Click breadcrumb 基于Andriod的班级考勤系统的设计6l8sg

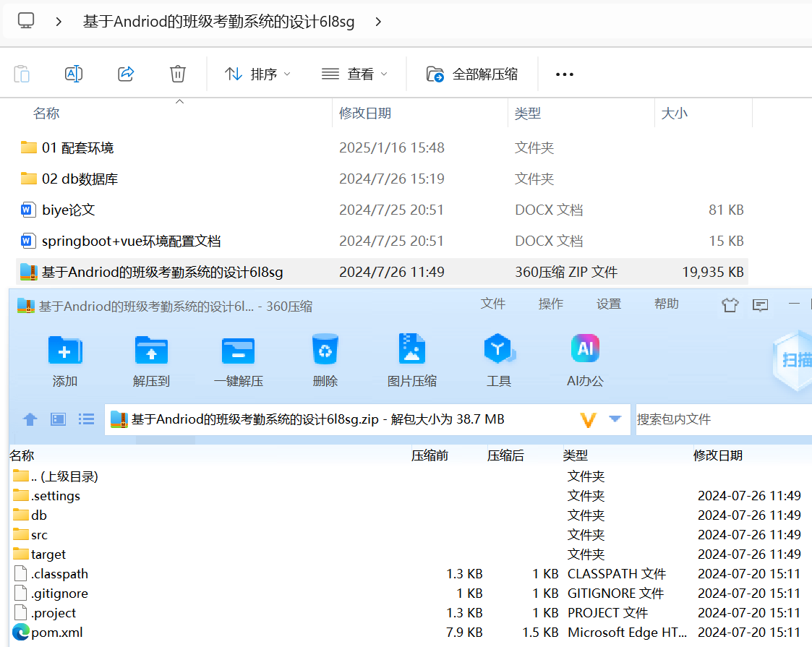(x=218, y=22)
